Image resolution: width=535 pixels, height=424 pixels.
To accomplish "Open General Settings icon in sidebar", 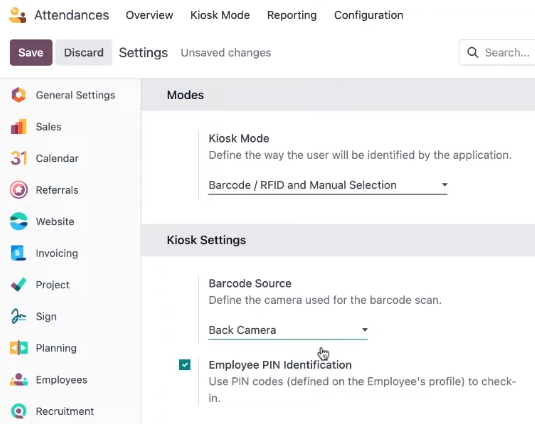I will [x=19, y=95].
